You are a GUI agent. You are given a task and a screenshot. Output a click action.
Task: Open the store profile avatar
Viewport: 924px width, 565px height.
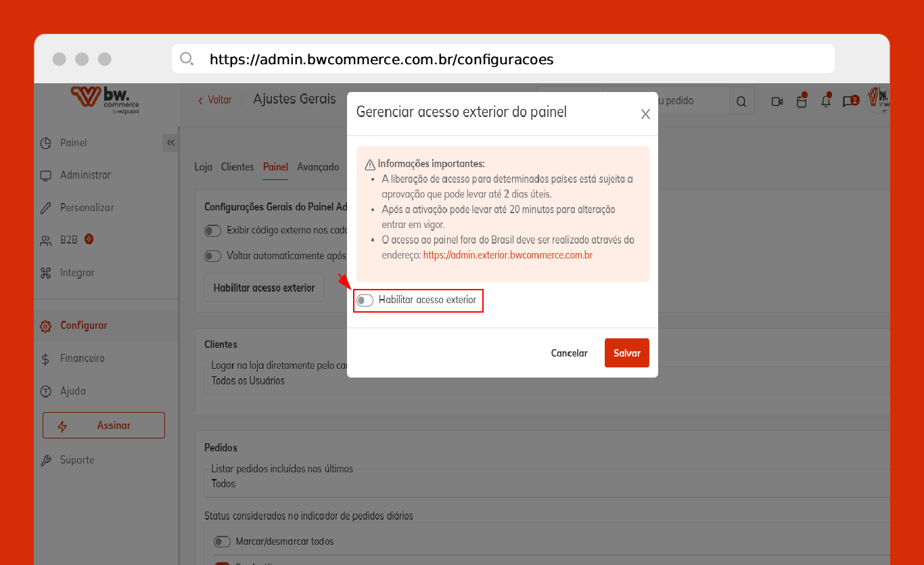[x=879, y=100]
